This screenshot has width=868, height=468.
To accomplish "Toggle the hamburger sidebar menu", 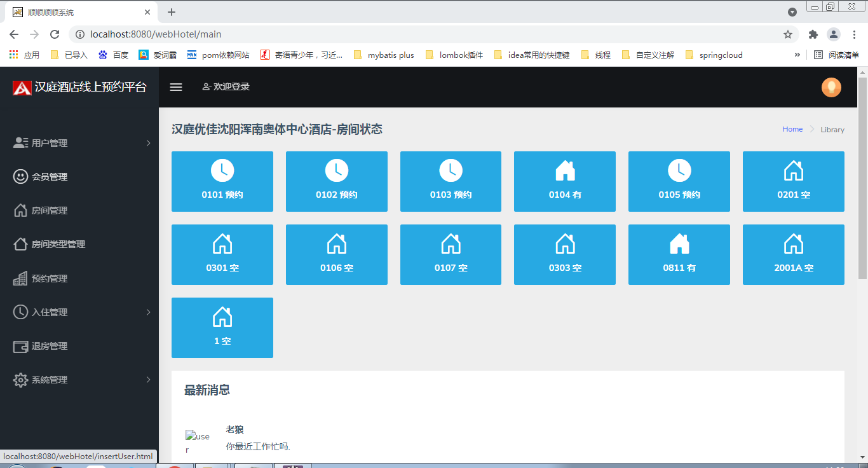I will (x=176, y=87).
